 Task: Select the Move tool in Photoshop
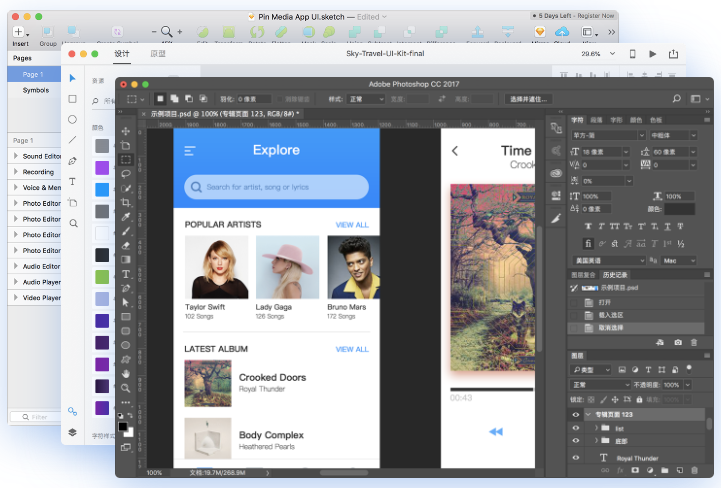click(x=126, y=132)
